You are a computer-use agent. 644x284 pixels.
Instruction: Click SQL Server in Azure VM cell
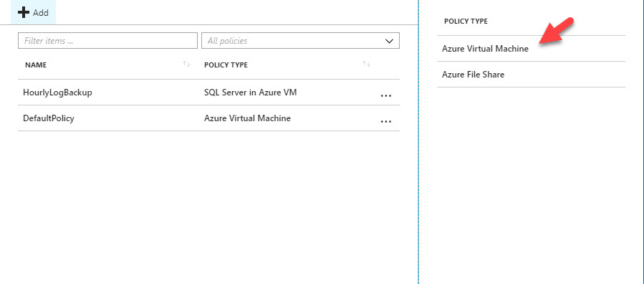coord(250,93)
